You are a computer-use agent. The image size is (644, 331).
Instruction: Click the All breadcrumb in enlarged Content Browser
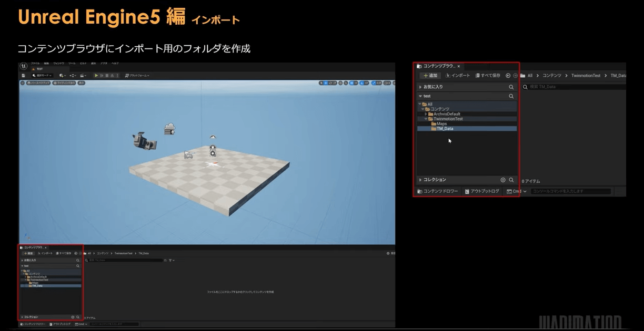coord(530,76)
